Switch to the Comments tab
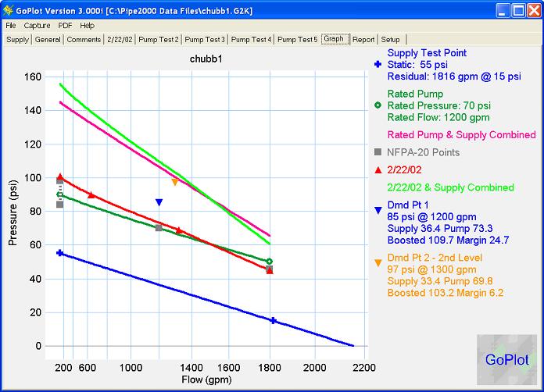The height and width of the screenshot is (392, 544). point(84,40)
